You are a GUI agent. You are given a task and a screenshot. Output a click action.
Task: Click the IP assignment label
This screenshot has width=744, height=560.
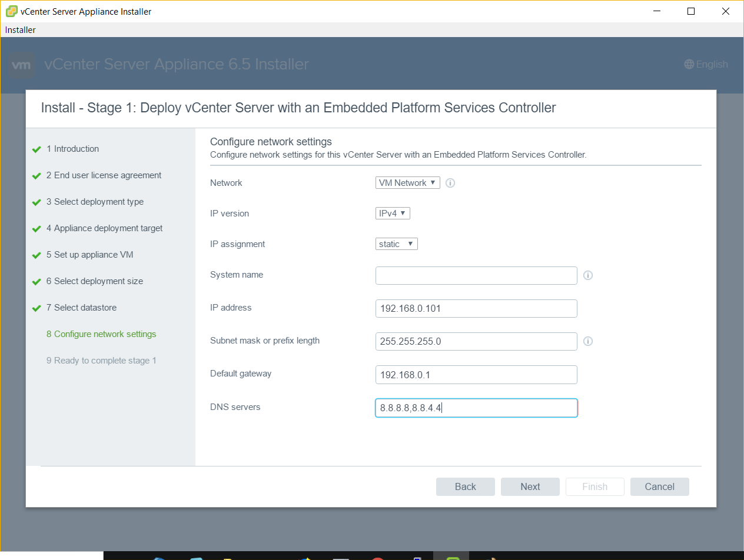(x=238, y=244)
